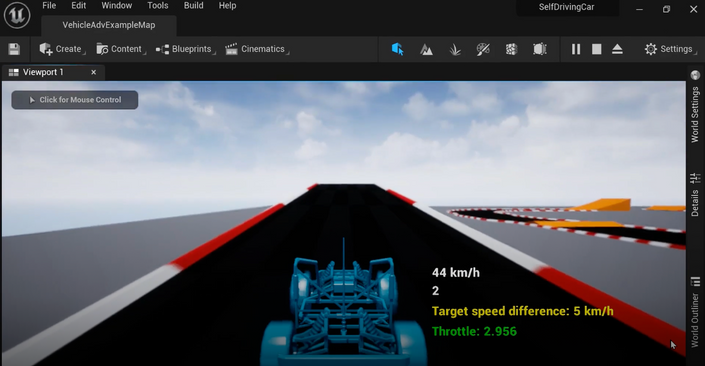Open Brush Editing mode icon
This screenshot has width=705, height=366.
pyautogui.click(x=540, y=49)
